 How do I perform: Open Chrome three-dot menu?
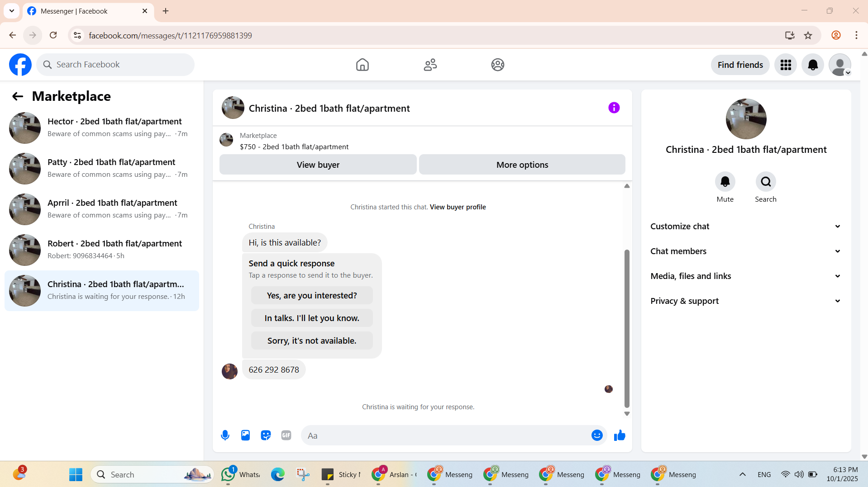856,35
